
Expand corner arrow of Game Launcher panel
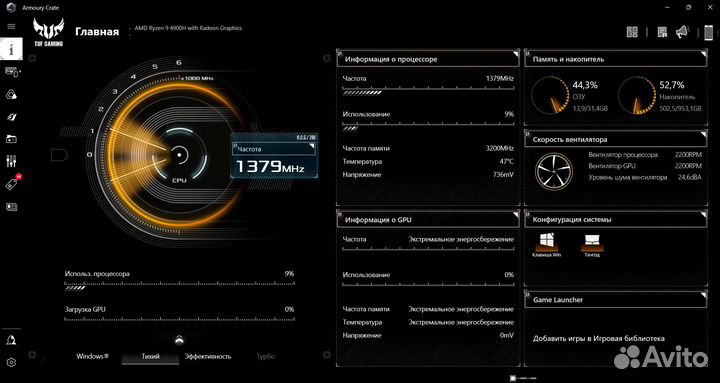pyautogui.click(x=703, y=295)
